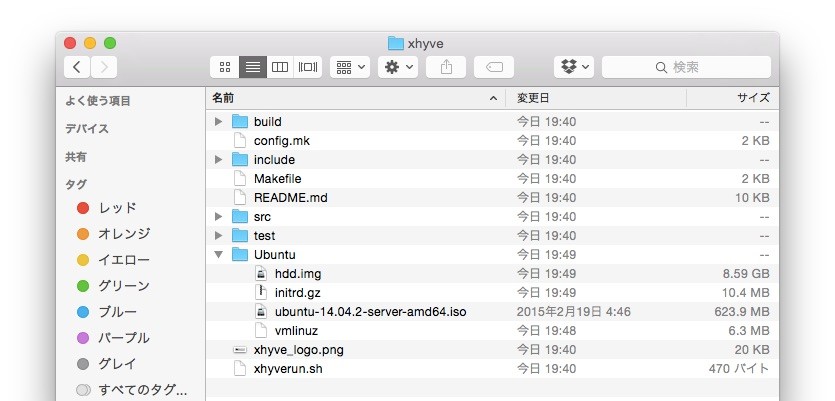Click the hdd.img file name
835x401 pixels.
point(298,274)
